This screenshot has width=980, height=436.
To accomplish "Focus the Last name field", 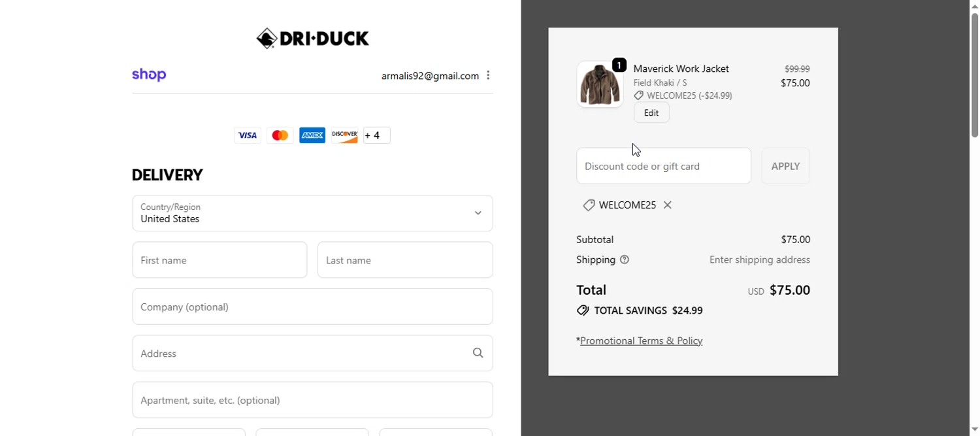I will [405, 260].
